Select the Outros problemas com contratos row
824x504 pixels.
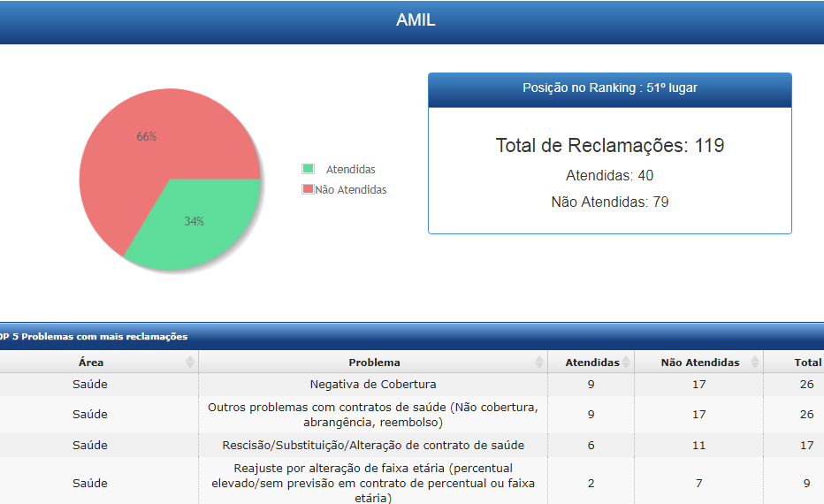click(372, 415)
